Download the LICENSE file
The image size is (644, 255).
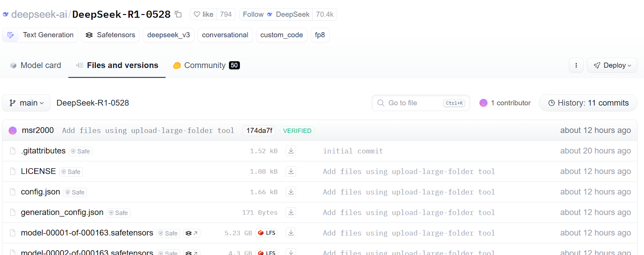[291, 171]
